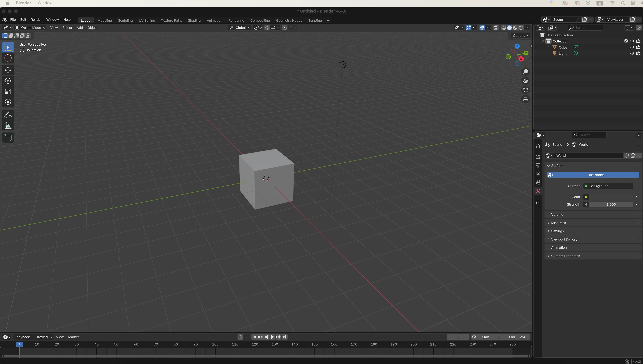The height and width of the screenshot is (364, 643).
Task: Expand the Viewport Display panel
Action: point(548,239)
